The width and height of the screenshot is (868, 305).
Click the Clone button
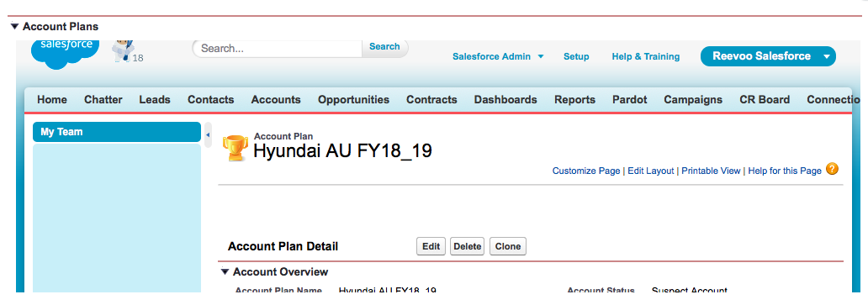point(508,246)
